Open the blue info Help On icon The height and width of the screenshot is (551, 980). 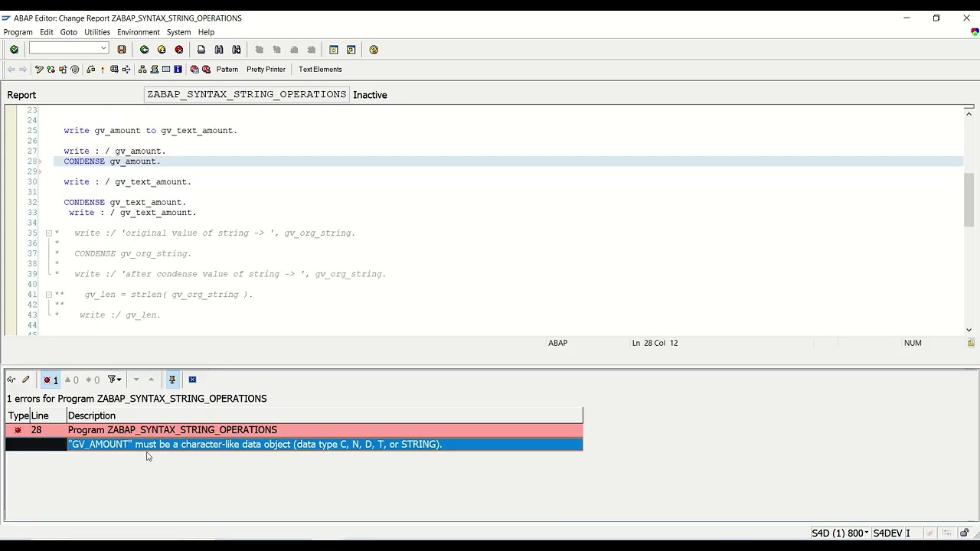pos(178,70)
